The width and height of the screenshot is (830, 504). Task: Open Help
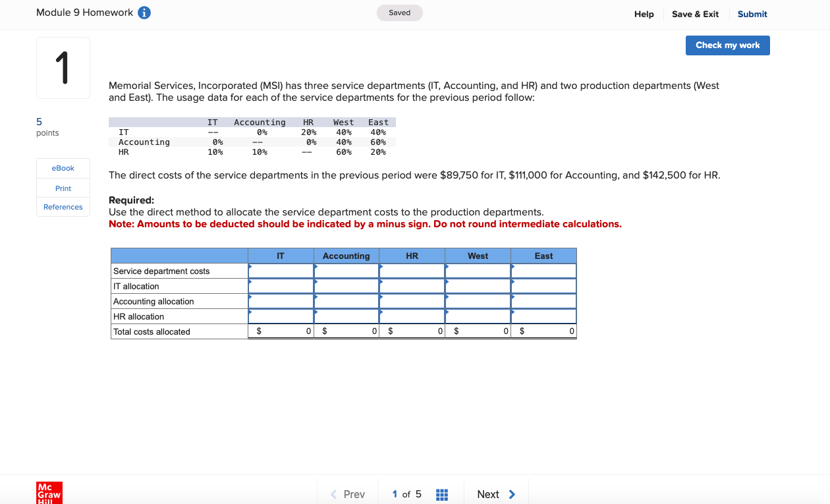click(x=644, y=14)
